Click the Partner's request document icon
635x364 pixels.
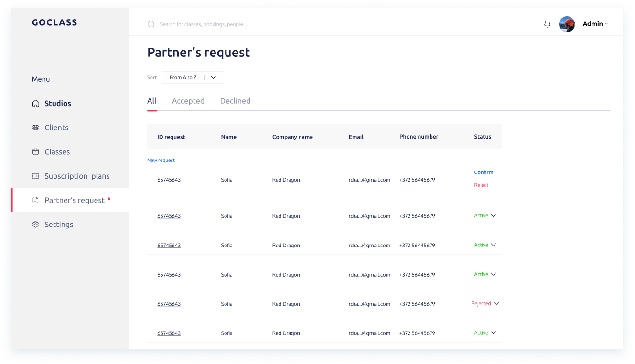click(x=35, y=200)
